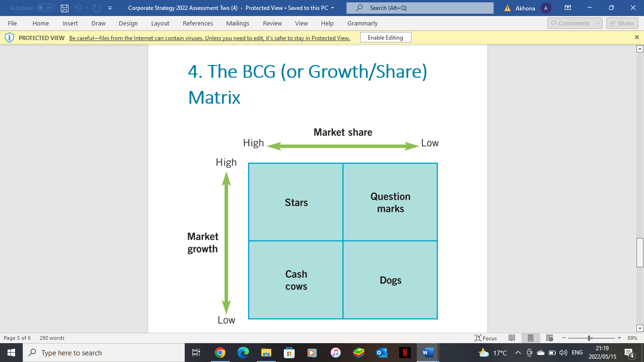Open the Windows Start menu
Image resolution: width=644 pixels, height=362 pixels.
pyautogui.click(x=11, y=353)
